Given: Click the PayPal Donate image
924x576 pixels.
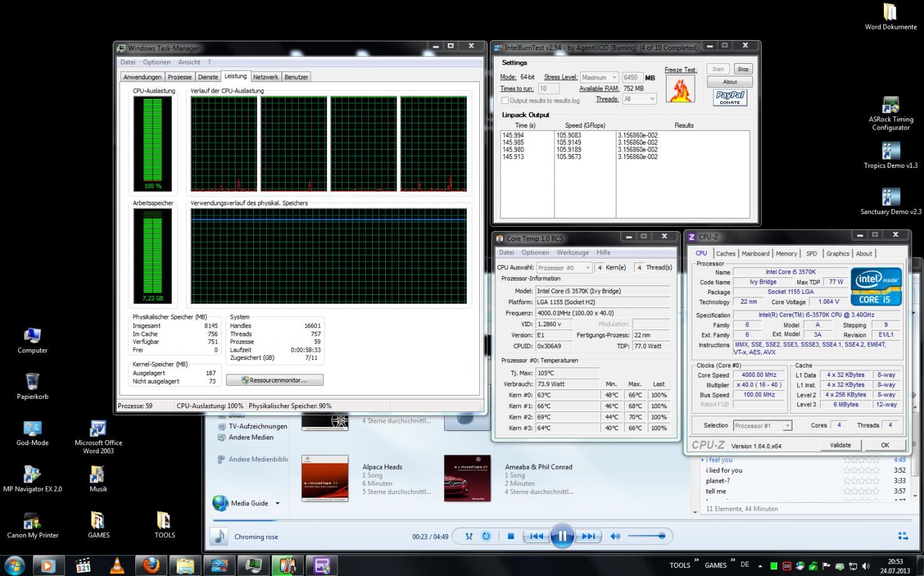Looking at the screenshot, I should coord(730,97).
